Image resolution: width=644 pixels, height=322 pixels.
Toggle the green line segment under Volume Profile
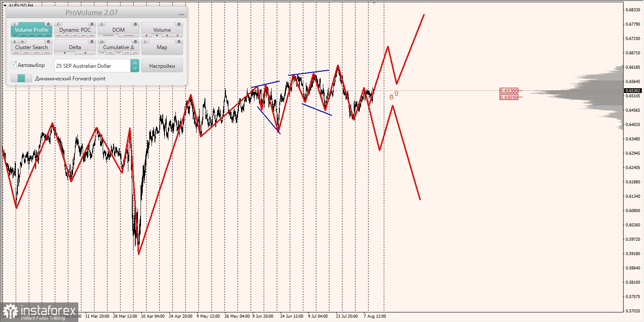point(15,35)
